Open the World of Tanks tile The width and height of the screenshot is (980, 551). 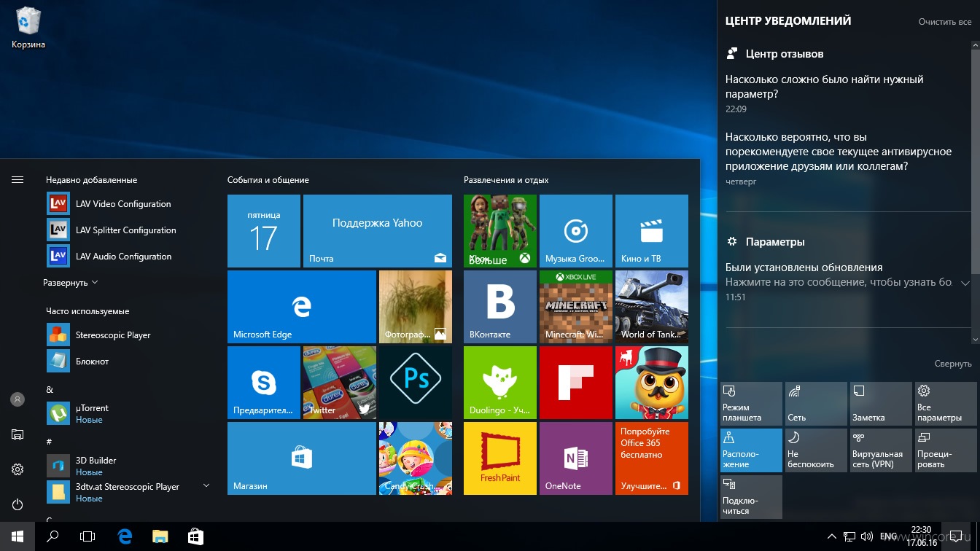click(652, 307)
